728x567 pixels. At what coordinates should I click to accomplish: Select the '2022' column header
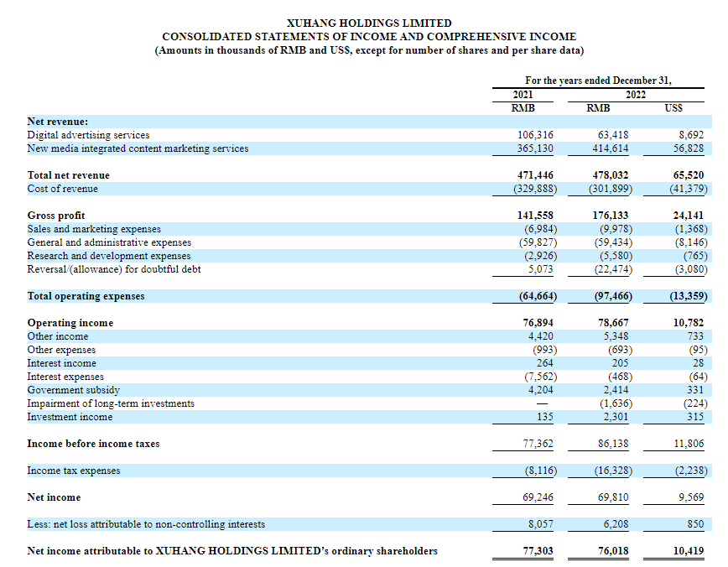point(636,94)
